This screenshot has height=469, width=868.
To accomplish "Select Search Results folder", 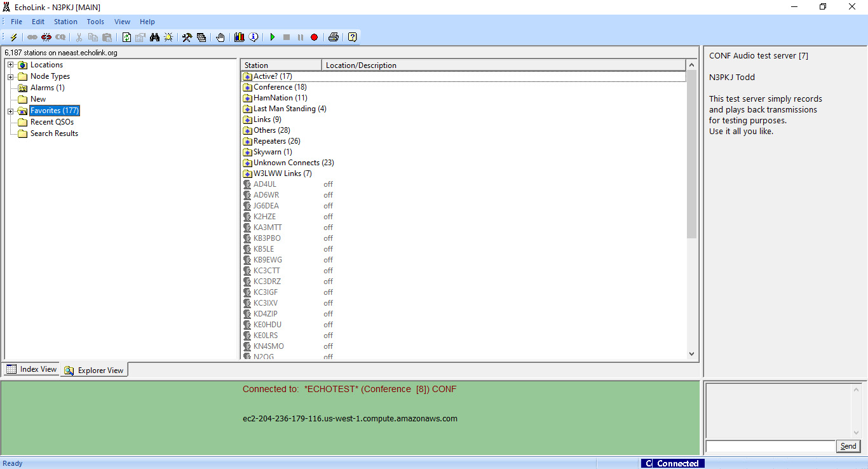I will click(54, 133).
